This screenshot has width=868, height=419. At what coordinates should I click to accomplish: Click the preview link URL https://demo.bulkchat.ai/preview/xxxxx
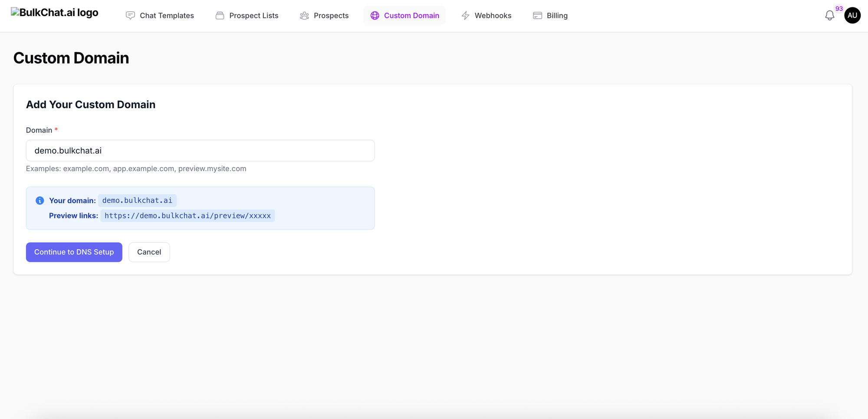click(x=187, y=216)
